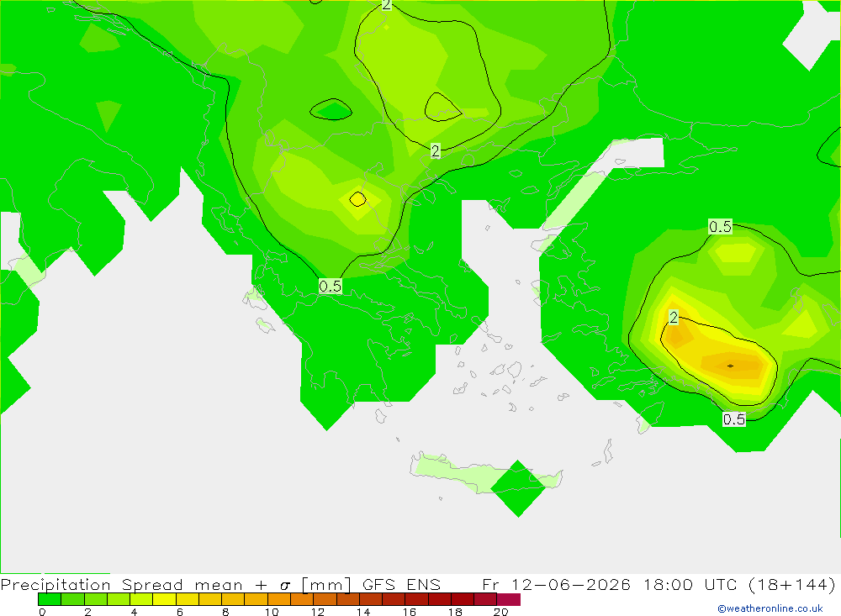The height and width of the screenshot is (616, 841).
Task: Click the weatheronline.co.uk copyright link
Action: [770, 608]
